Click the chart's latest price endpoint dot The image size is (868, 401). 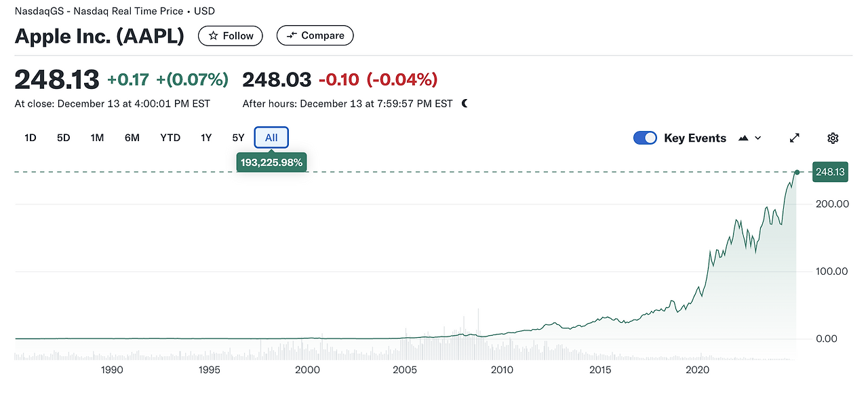(x=797, y=172)
